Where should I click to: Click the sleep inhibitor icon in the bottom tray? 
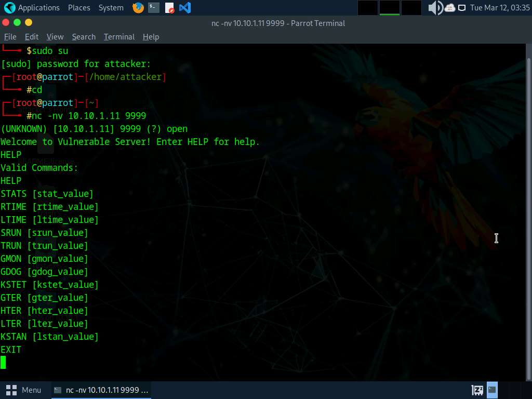click(477, 390)
